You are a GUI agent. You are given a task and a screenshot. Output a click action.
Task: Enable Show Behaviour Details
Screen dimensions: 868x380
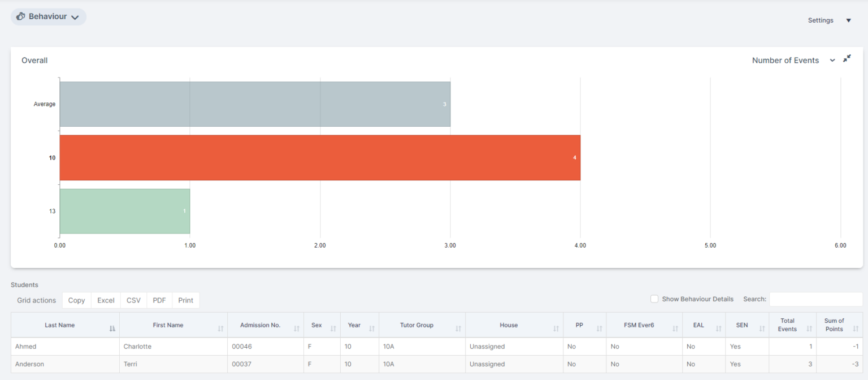coord(654,299)
